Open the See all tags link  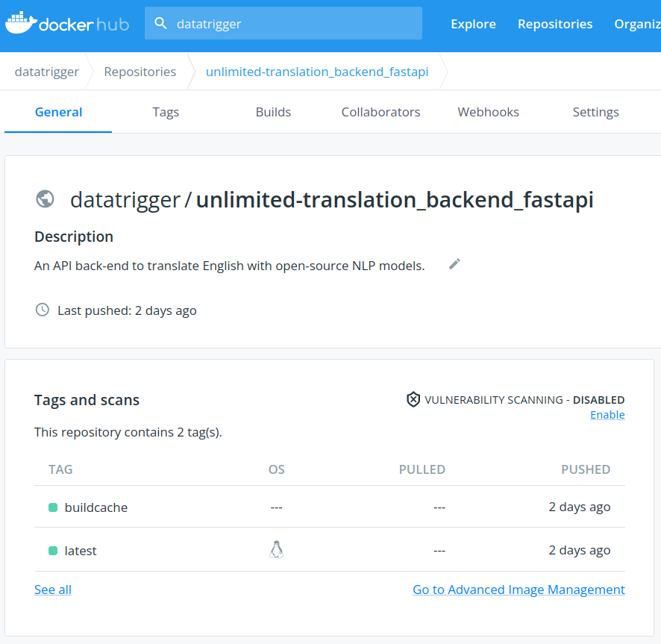pos(53,590)
